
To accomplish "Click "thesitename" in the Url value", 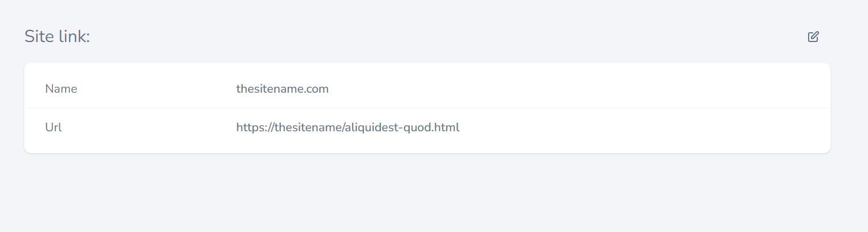I will (x=307, y=128).
